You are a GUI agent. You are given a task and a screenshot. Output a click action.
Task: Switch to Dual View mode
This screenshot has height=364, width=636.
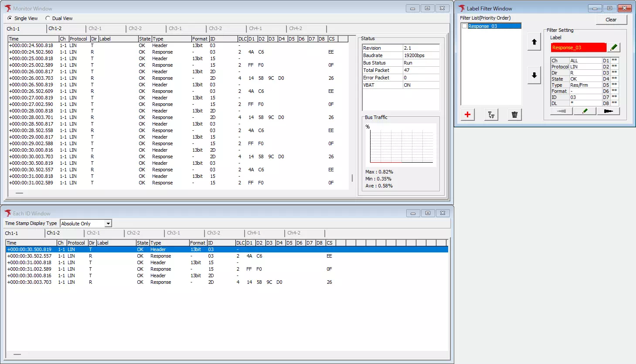tap(48, 18)
